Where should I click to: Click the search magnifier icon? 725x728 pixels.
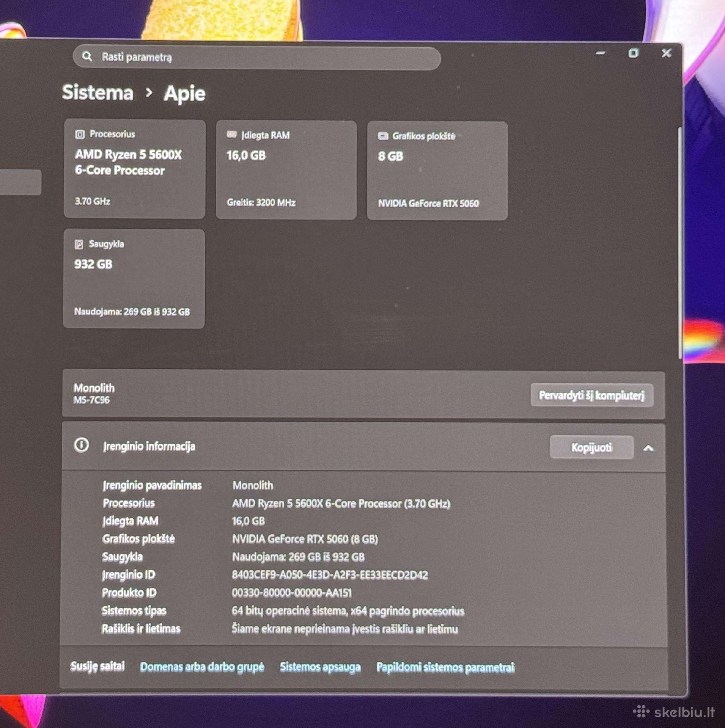point(87,56)
